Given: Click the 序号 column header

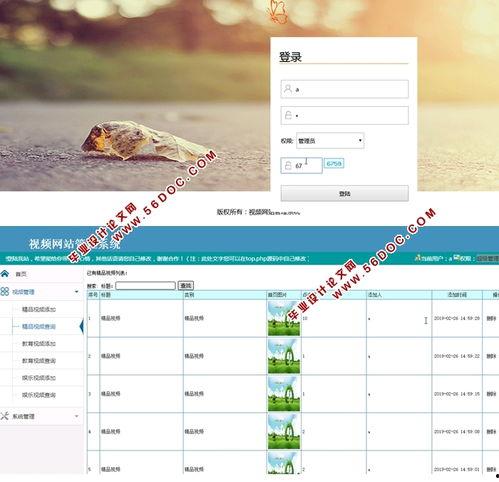Looking at the screenshot, I should [93, 295].
